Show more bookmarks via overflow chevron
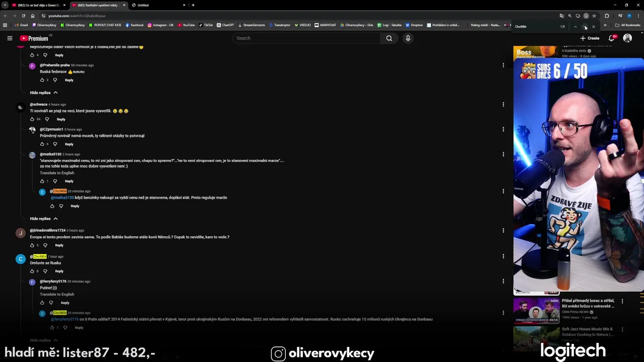 pos(605,25)
